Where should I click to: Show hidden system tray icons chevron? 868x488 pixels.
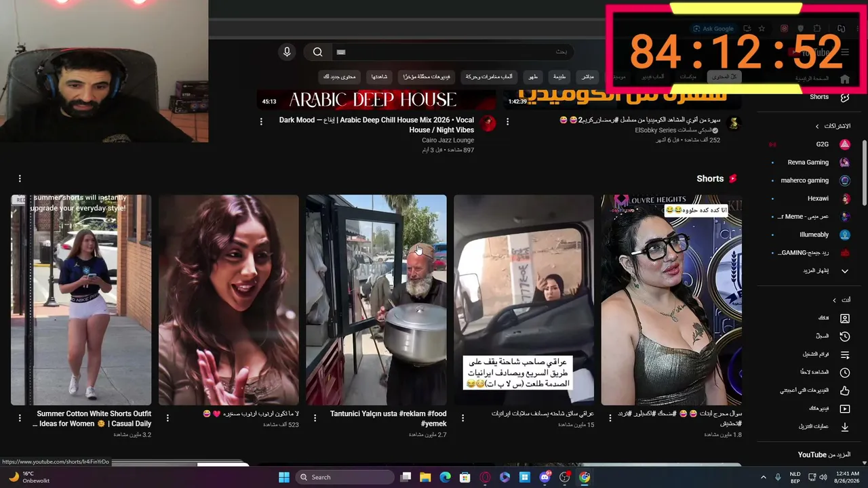point(763,477)
